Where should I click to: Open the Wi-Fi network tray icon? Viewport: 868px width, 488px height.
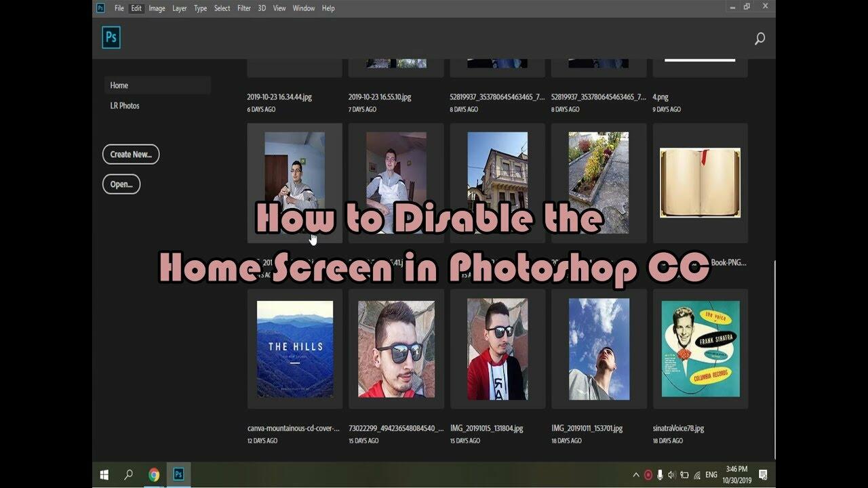pos(696,475)
